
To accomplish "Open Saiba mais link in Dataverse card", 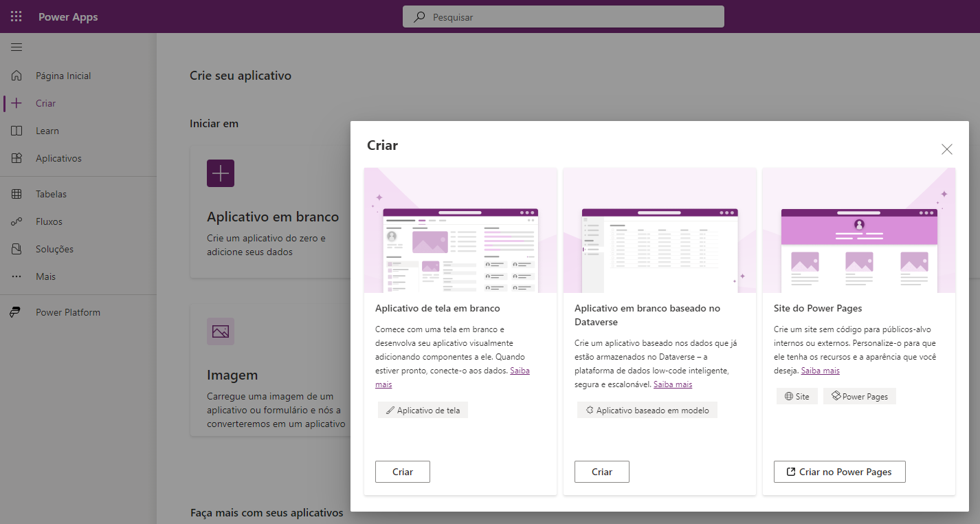I will (673, 384).
